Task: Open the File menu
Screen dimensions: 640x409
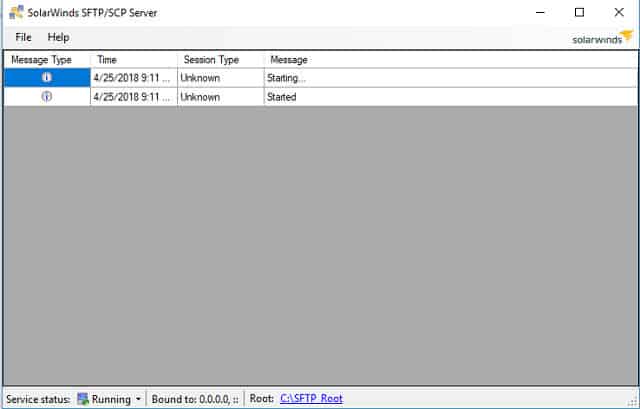Action: (23, 37)
